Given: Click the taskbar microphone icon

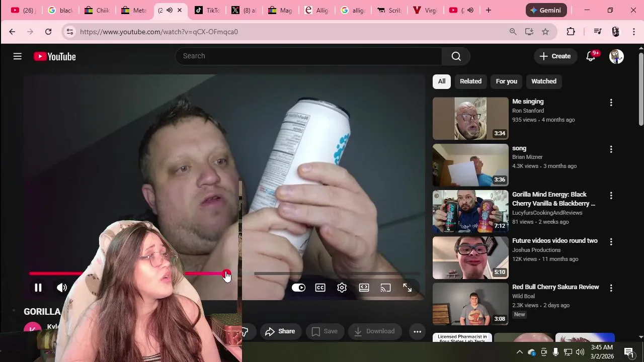Looking at the screenshot, I should [555, 352].
